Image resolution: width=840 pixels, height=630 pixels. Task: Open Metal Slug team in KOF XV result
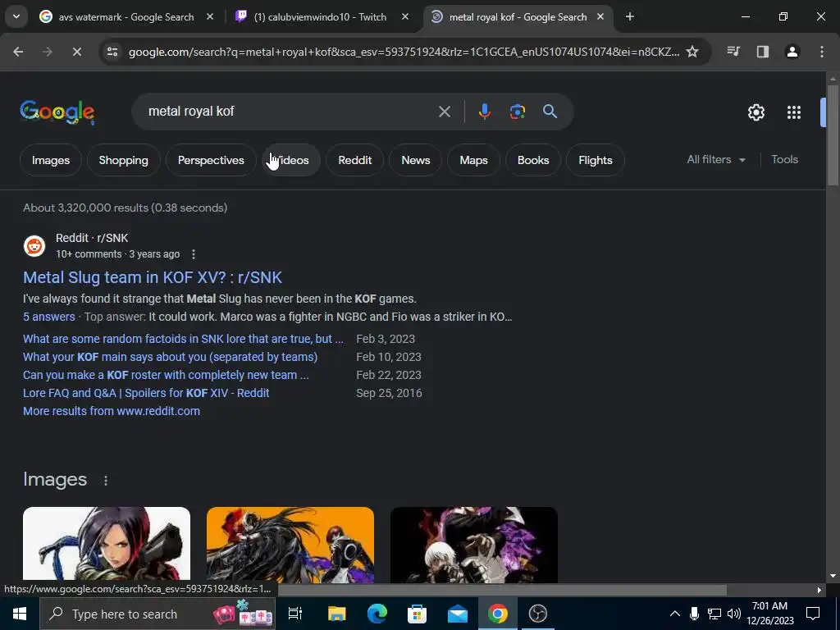(x=153, y=277)
